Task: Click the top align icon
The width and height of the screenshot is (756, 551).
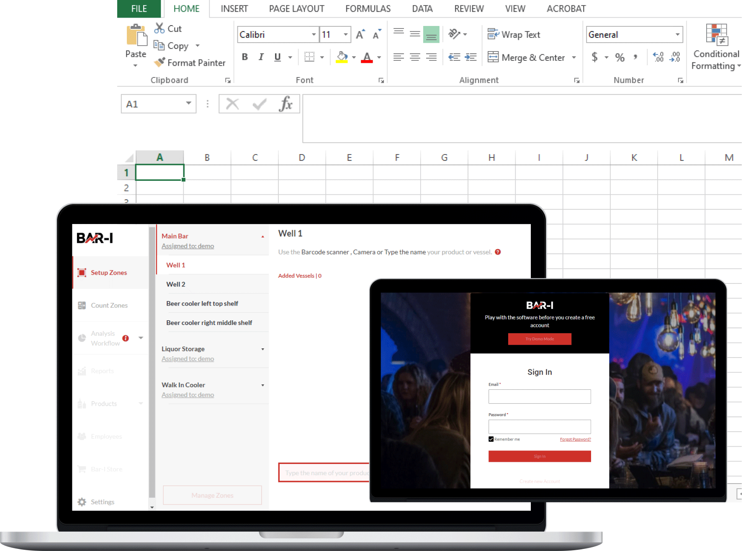Action: click(399, 32)
